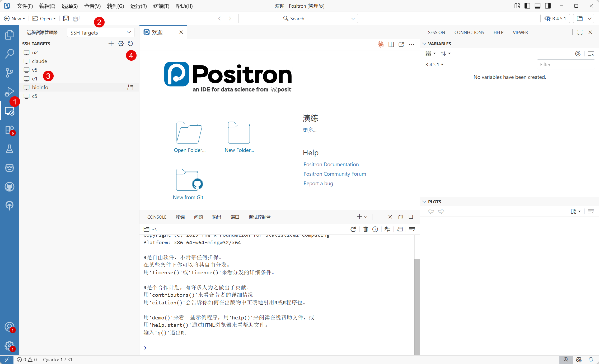The image size is (599, 364).
Task: Open the Run and Debug view
Action: click(x=10, y=92)
